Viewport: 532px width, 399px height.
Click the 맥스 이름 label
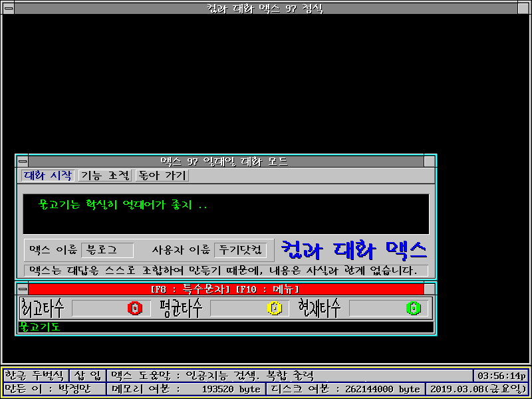(x=53, y=250)
